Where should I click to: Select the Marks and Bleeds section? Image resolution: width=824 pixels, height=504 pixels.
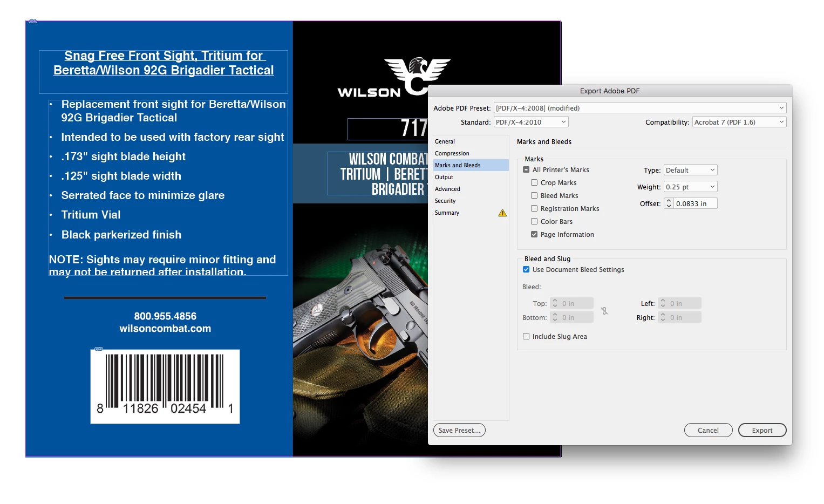pyautogui.click(x=471, y=165)
